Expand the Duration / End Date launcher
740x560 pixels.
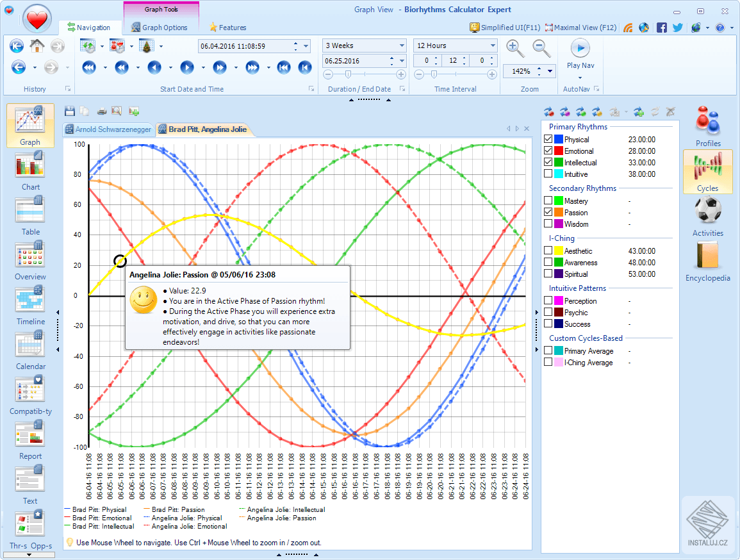click(x=402, y=88)
